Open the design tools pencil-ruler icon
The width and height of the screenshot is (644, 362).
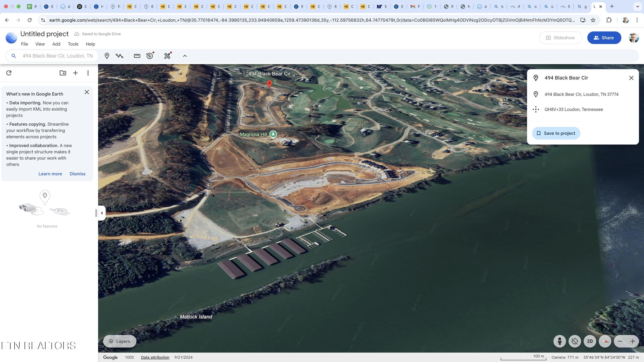click(167, 56)
